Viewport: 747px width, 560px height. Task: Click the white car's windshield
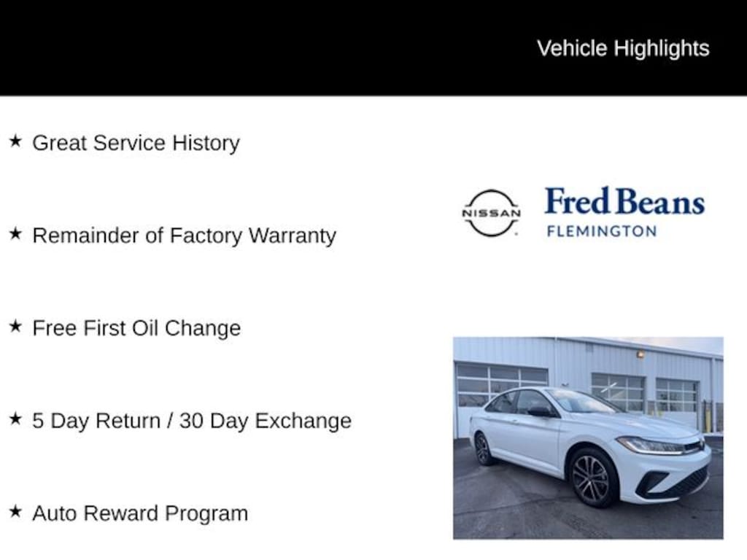click(x=580, y=400)
